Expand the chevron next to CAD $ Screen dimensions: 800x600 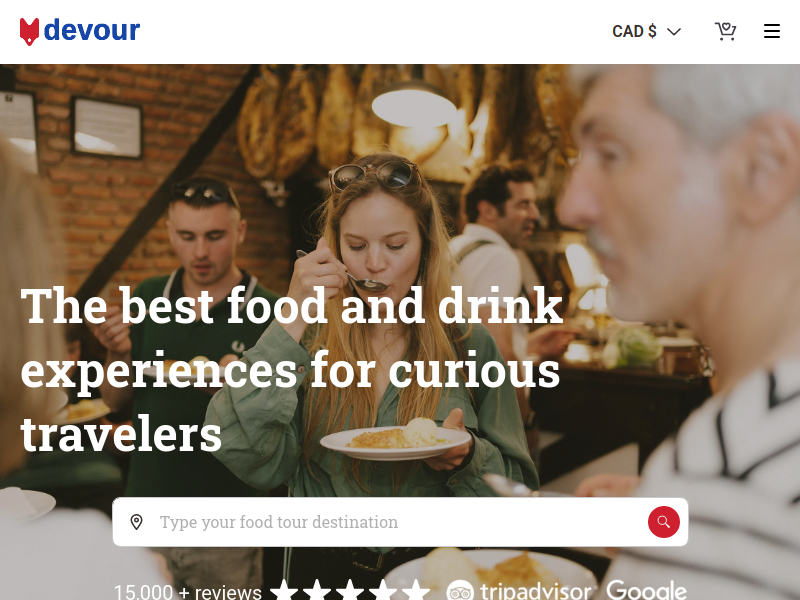point(674,32)
